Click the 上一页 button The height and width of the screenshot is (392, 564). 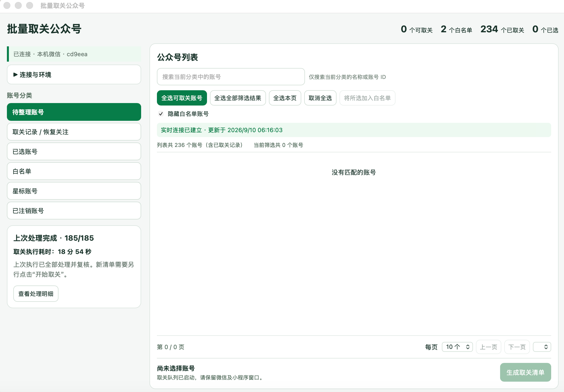pos(489,347)
